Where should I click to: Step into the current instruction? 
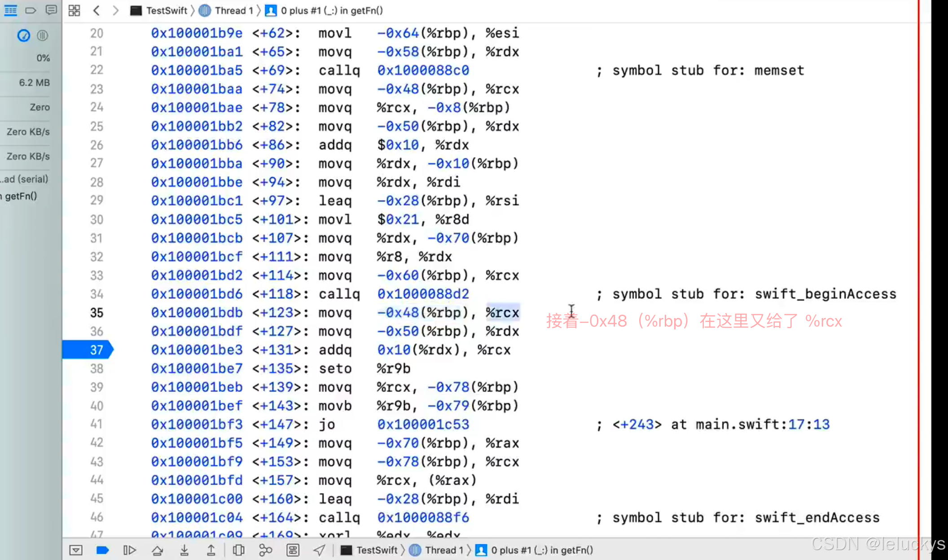pyautogui.click(x=184, y=550)
